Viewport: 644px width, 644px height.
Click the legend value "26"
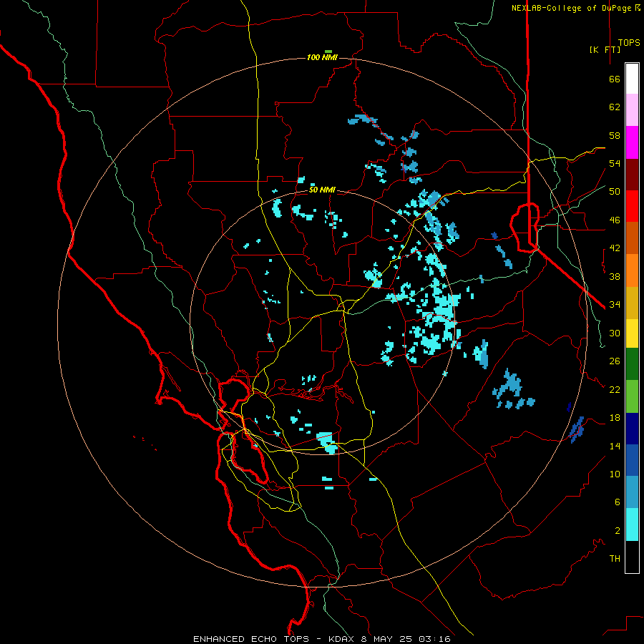(615, 361)
